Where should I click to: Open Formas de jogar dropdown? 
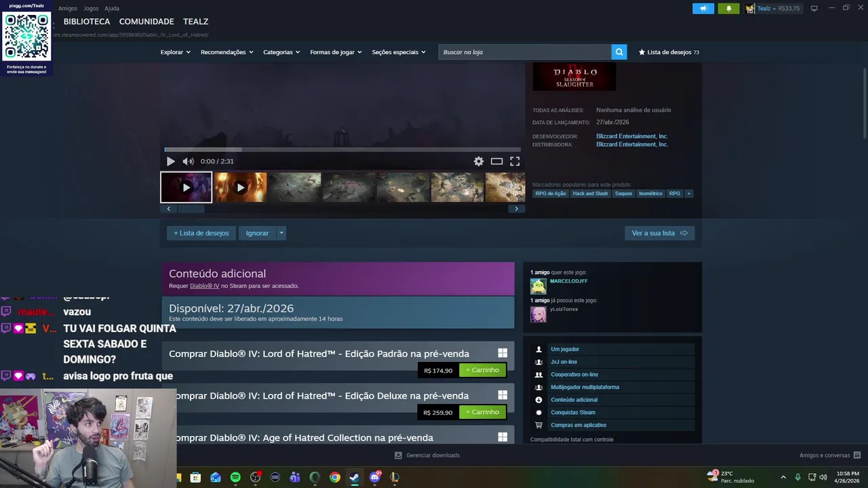[336, 52]
